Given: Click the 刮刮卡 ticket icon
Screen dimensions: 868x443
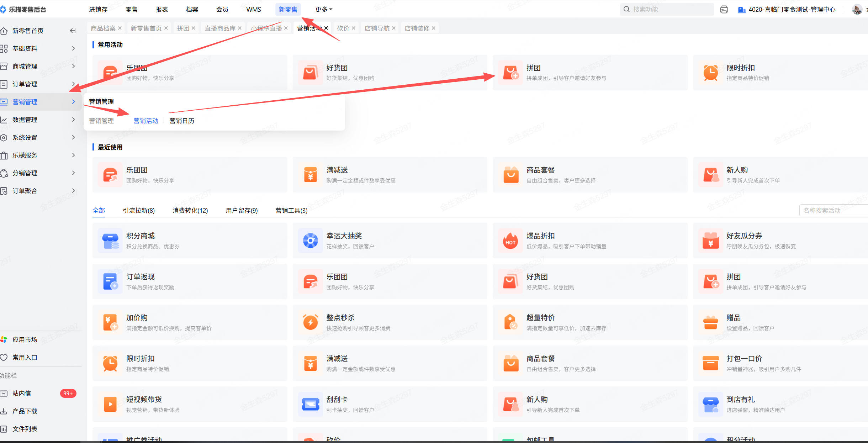Looking at the screenshot, I should click(x=310, y=404).
